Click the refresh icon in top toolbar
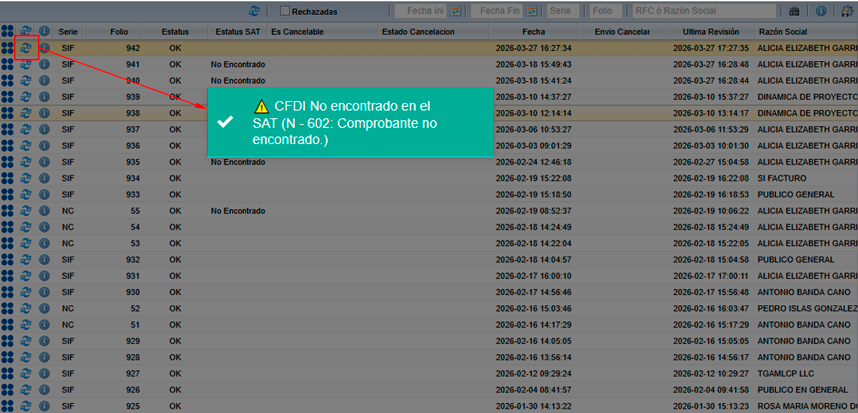Image resolution: width=858 pixels, height=413 pixels. pos(255,11)
